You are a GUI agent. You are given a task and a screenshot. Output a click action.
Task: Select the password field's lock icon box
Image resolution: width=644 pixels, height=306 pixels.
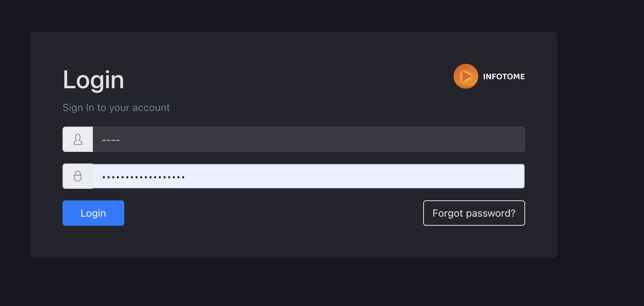[x=78, y=176]
